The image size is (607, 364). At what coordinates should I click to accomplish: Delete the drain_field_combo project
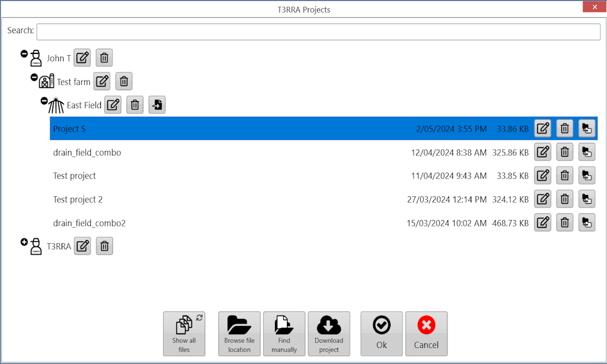coord(565,152)
